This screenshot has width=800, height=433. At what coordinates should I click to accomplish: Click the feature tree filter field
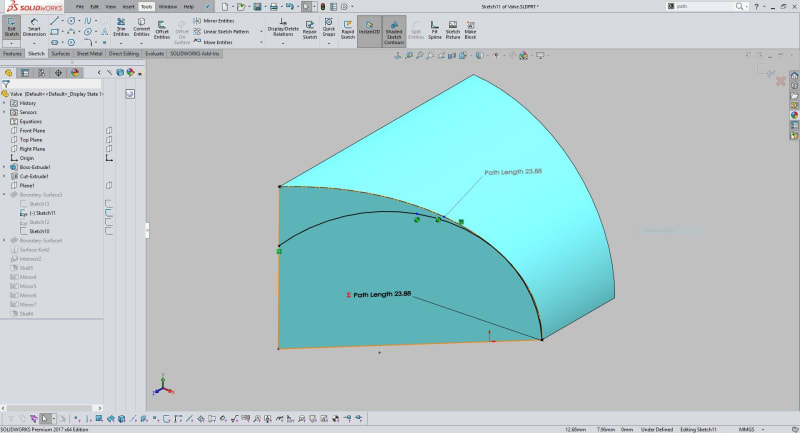point(51,84)
